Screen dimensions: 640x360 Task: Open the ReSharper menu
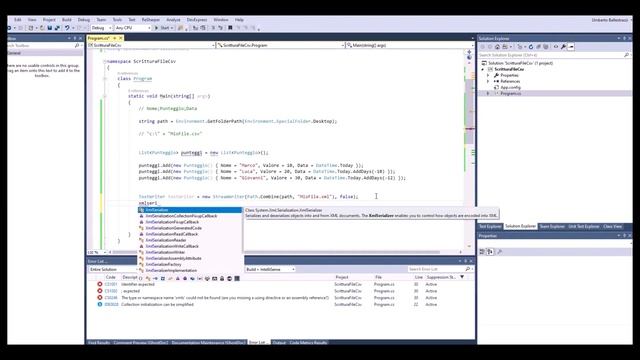click(x=151, y=20)
